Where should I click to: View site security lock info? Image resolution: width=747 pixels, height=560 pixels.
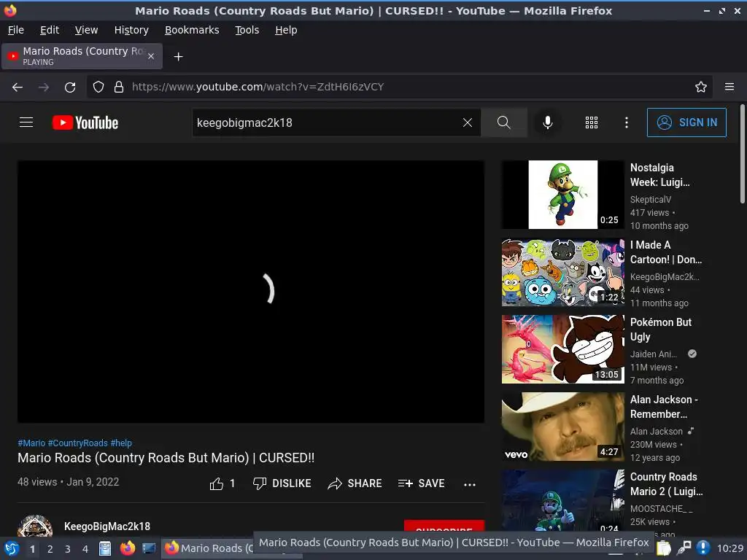tap(119, 87)
